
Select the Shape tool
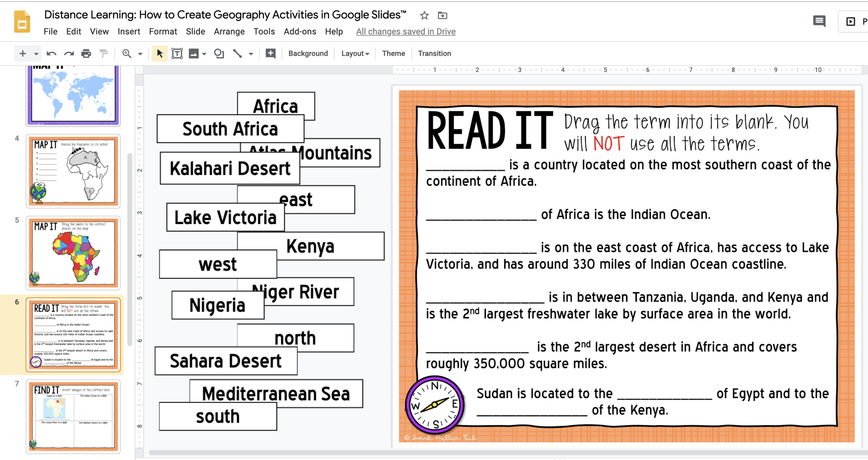tap(219, 53)
